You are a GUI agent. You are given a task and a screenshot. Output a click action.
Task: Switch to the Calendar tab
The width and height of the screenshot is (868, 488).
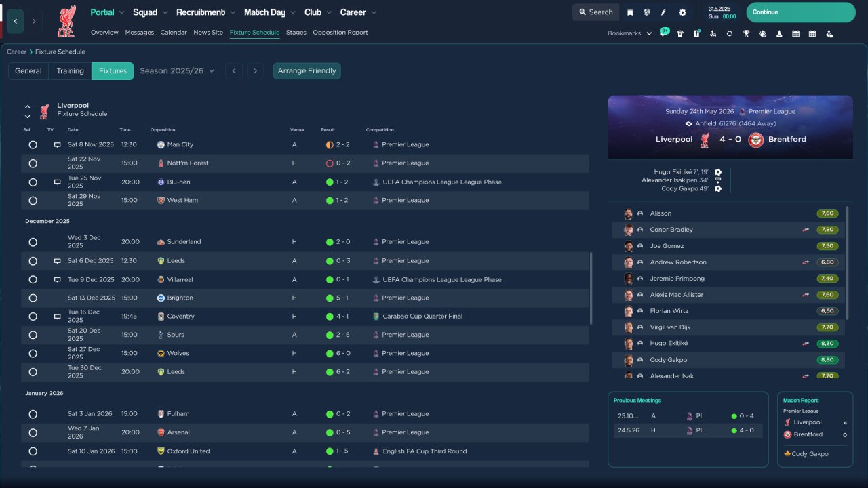[x=174, y=33]
